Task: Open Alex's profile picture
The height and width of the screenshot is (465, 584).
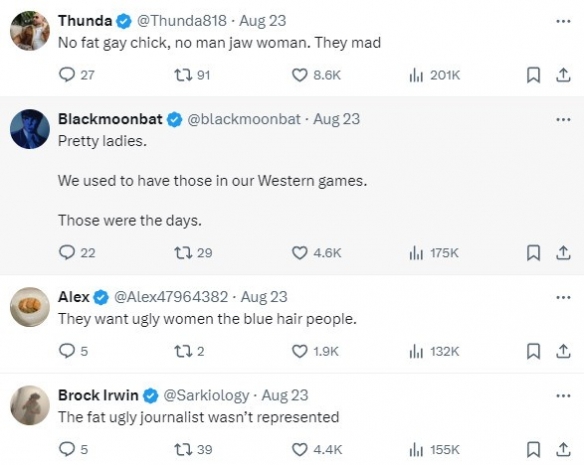Action: 30,307
